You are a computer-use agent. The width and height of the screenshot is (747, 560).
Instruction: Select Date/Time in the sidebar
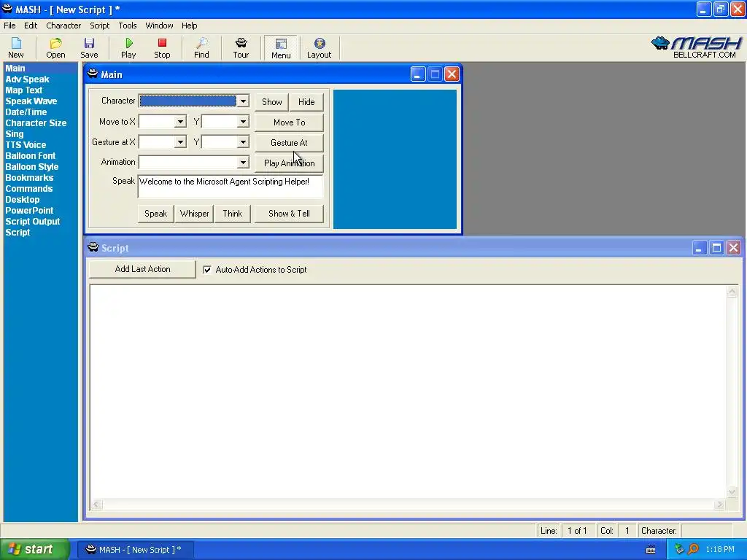pos(26,112)
